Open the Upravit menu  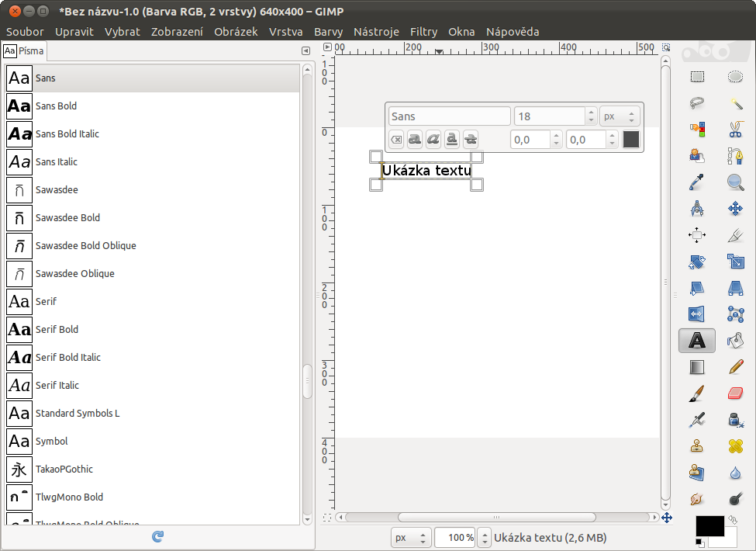click(x=74, y=32)
